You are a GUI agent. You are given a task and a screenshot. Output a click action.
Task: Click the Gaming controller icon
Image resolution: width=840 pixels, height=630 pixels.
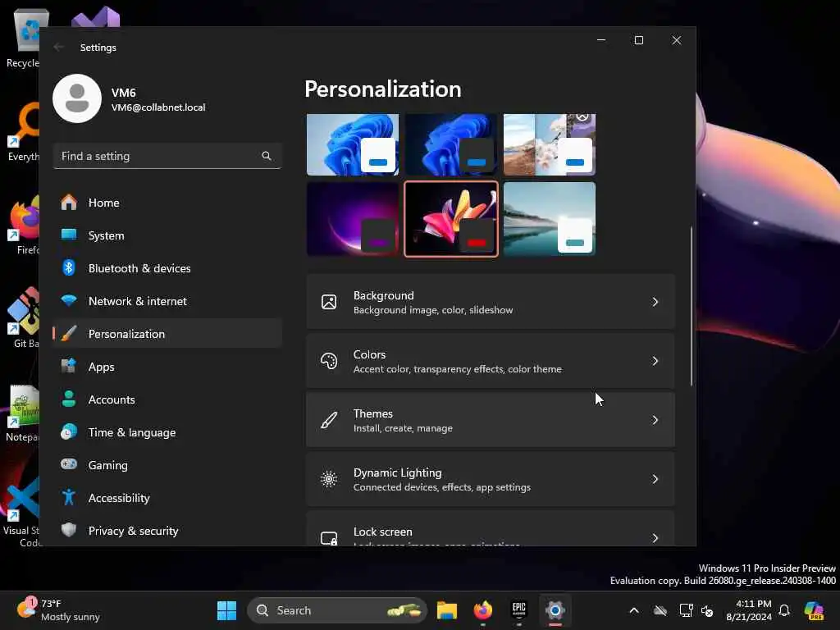click(x=69, y=464)
